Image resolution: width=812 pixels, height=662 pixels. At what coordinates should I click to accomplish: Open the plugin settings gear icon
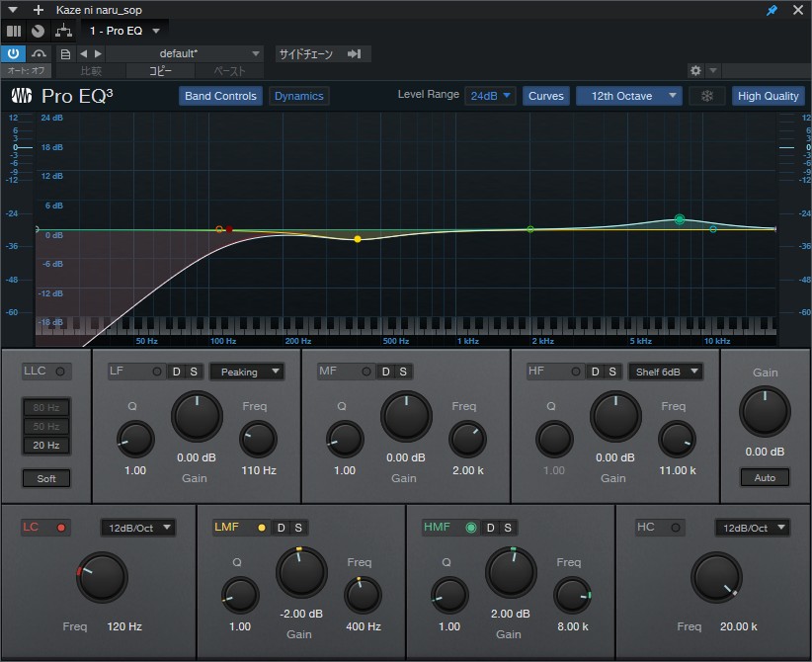click(x=695, y=71)
